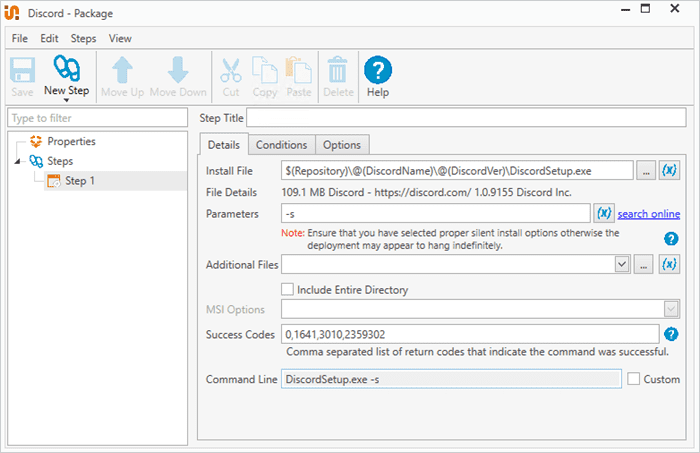
Task: Open the New Step footprints button
Action: click(67, 68)
